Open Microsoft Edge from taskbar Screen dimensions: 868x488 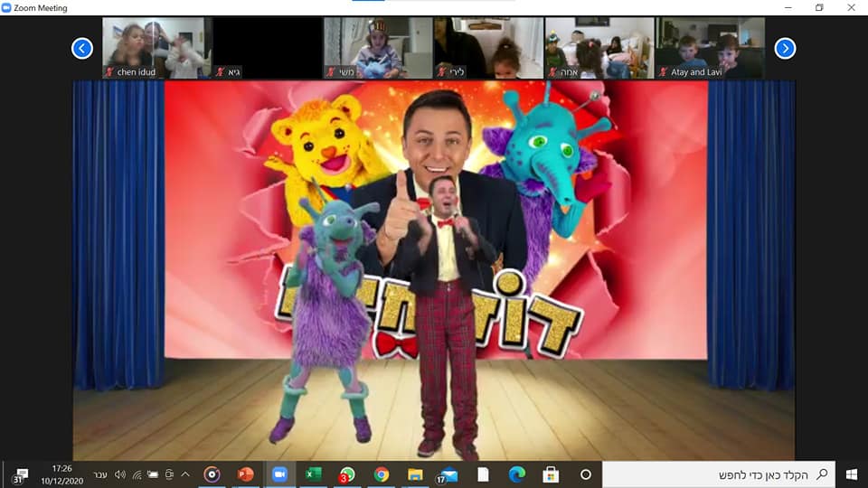(x=517, y=474)
